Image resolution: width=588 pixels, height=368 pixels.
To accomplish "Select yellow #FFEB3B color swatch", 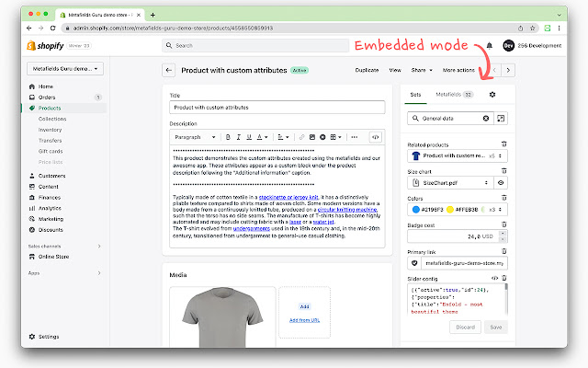I will [450, 210].
